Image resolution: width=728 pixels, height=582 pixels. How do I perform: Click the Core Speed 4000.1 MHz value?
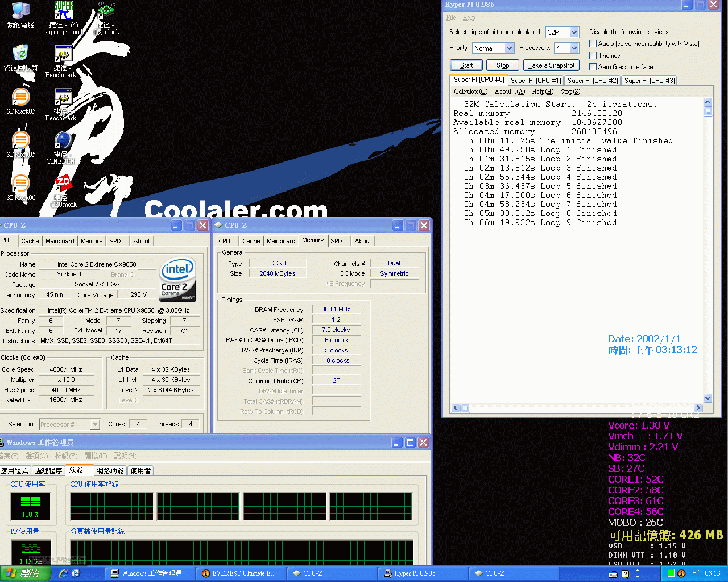pyautogui.click(x=65, y=369)
